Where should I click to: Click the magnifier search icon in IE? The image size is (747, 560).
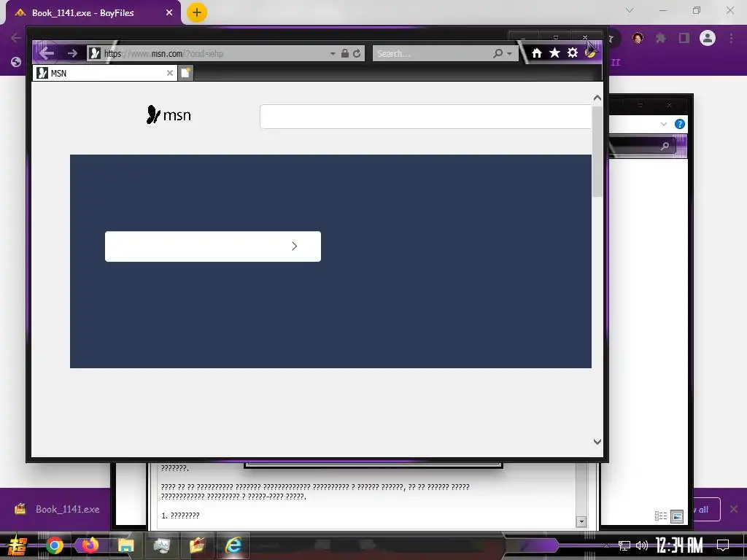tap(498, 53)
